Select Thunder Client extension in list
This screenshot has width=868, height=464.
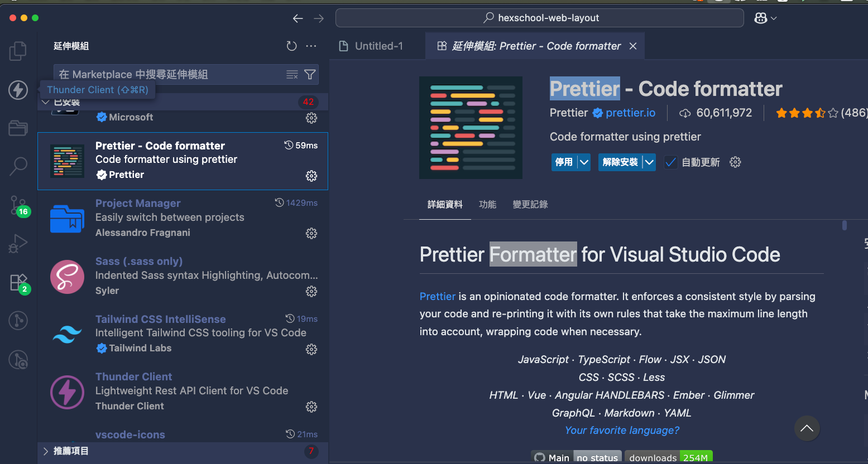point(183,393)
